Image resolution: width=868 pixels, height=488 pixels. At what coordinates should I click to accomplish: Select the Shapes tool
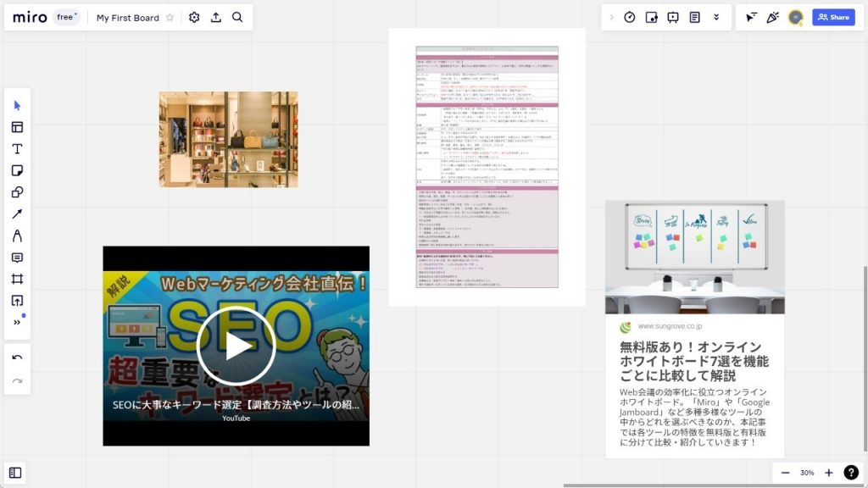tap(17, 192)
